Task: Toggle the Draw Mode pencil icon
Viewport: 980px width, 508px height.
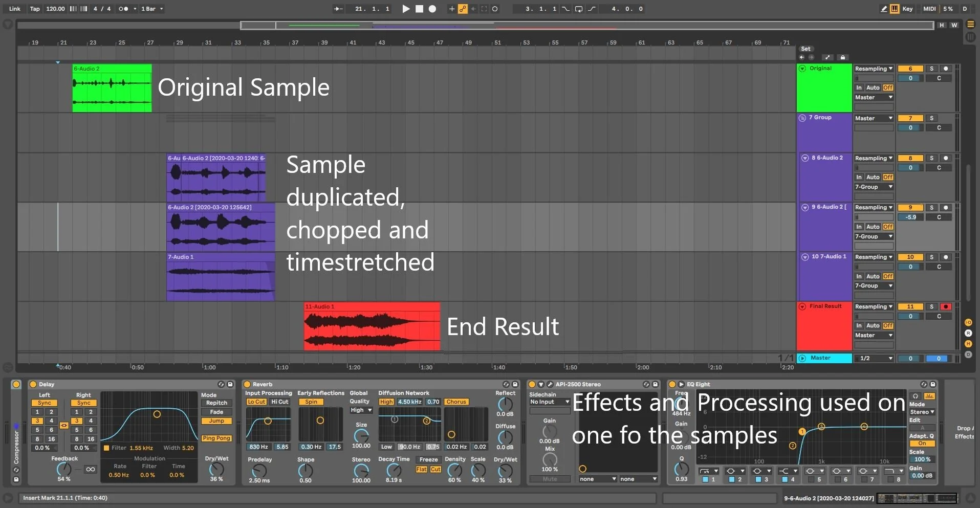Action: (x=883, y=9)
